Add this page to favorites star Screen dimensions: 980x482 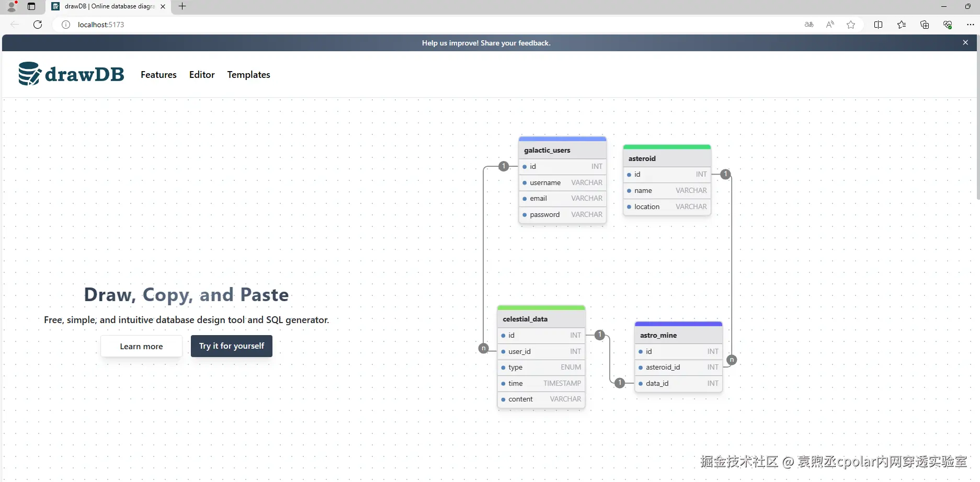851,25
